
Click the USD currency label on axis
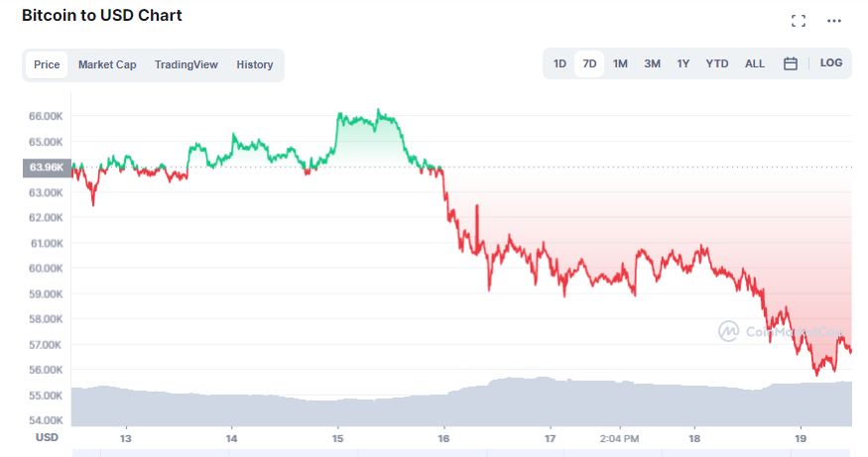[47, 437]
